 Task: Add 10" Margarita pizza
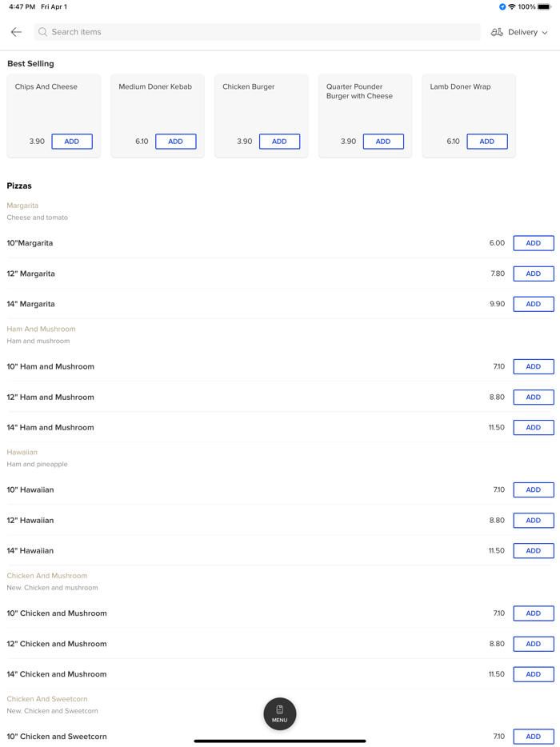(x=534, y=243)
